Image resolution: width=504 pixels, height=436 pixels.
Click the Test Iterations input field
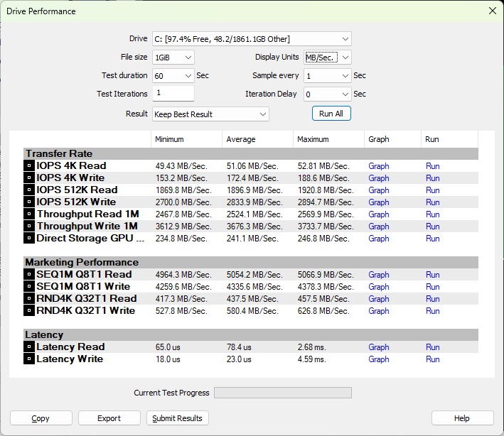(173, 94)
